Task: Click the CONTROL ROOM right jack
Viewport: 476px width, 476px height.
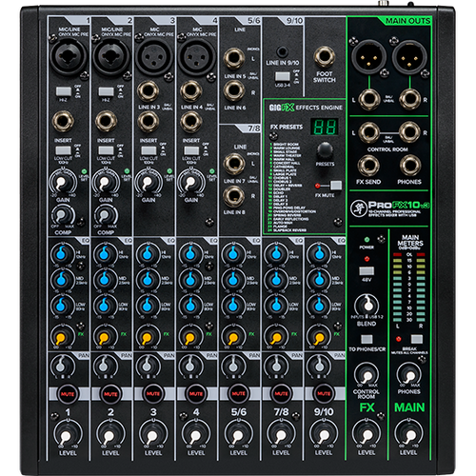Action: click(409, 132)
